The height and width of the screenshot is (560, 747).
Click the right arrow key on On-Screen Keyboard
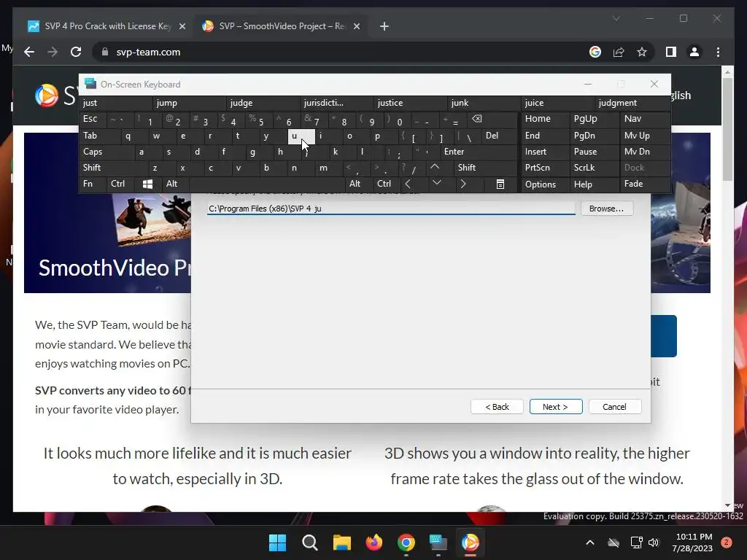point(463,184)
